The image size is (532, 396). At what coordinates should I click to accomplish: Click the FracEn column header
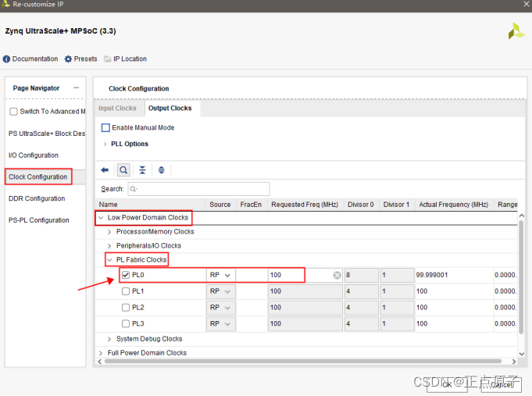click(x=252, y=205)
